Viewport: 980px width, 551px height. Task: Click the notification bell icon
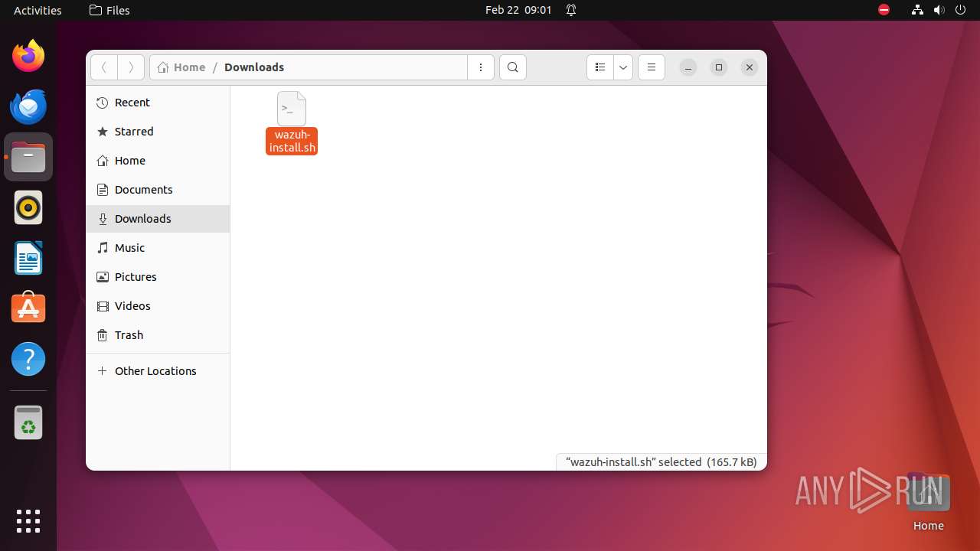571,10
